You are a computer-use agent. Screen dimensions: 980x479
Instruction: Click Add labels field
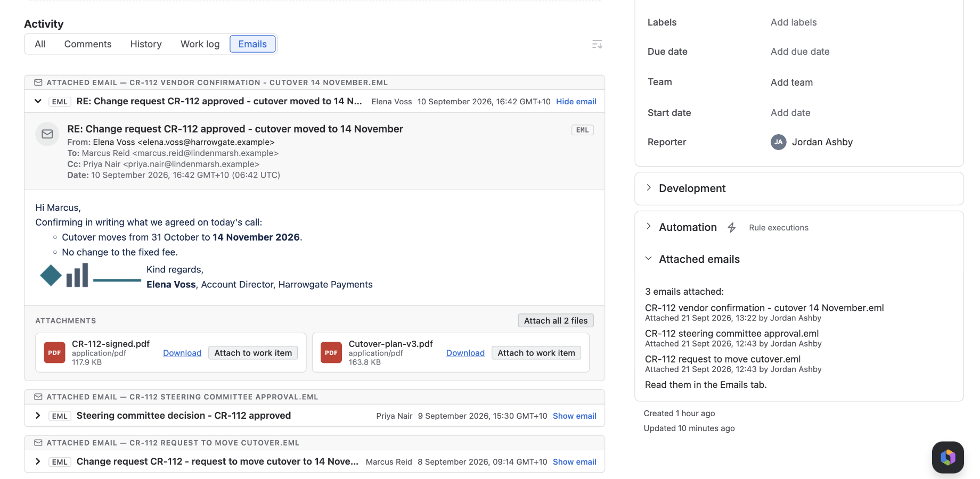tap(794, 22)
